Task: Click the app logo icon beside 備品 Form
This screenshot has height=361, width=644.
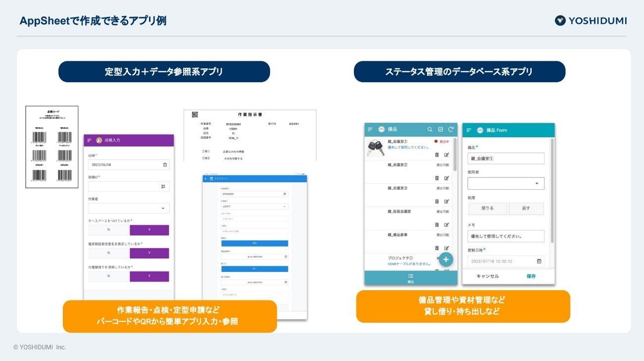Action: point(480,130)
